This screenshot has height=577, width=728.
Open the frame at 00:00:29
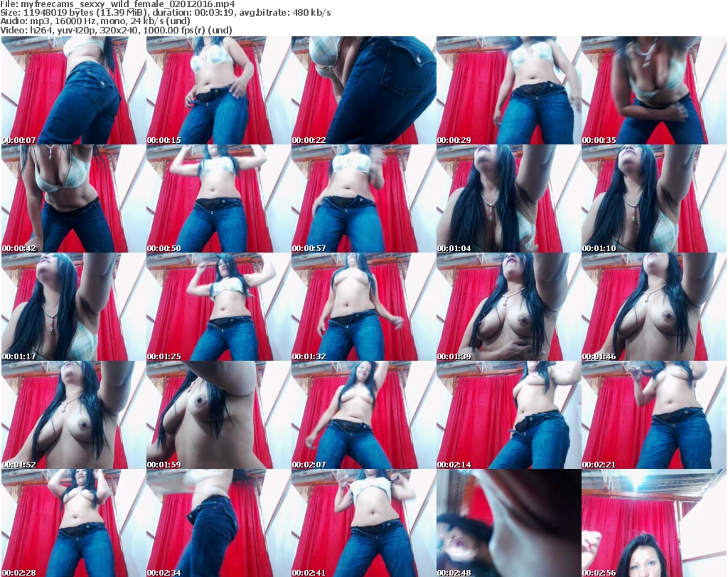click(x=508, y=90)
